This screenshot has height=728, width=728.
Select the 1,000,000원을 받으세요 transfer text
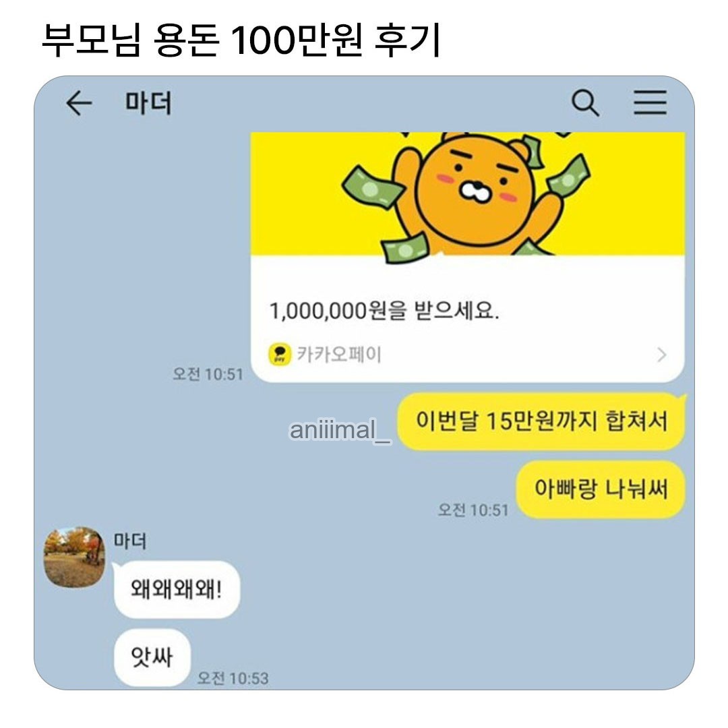(384, 311)
